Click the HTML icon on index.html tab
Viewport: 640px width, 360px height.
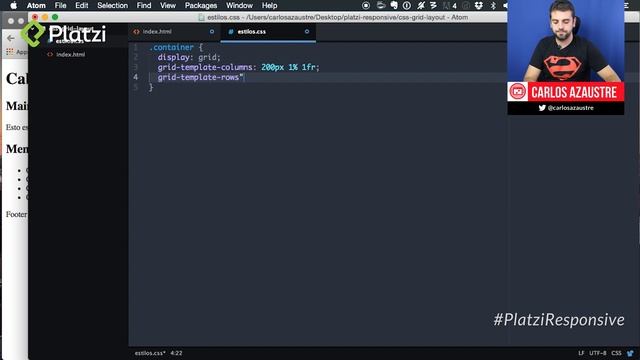click(136, 31)
